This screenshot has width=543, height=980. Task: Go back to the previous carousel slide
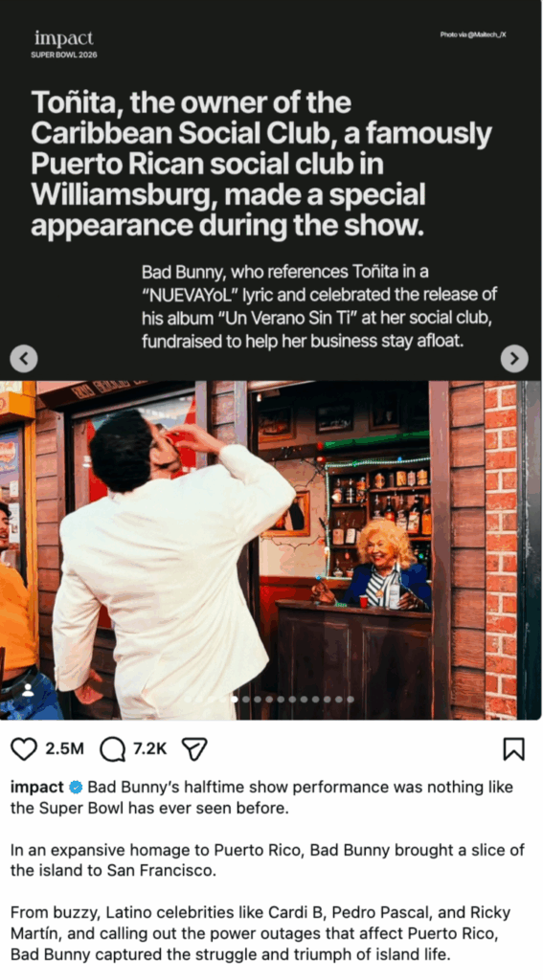pyautogui.click(x=24, y=359)
